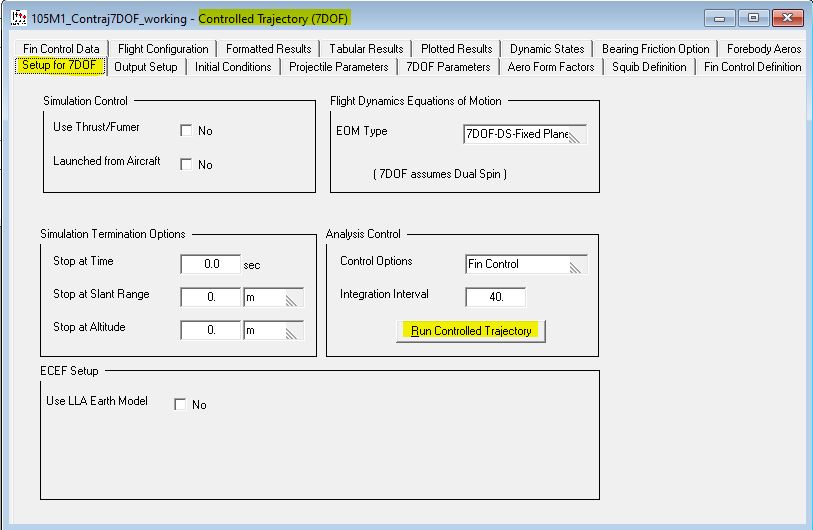The width and height of the screenshot is (813, 530).
Task: Go to the Plotted Results tab
Action: tap(456, 48)
